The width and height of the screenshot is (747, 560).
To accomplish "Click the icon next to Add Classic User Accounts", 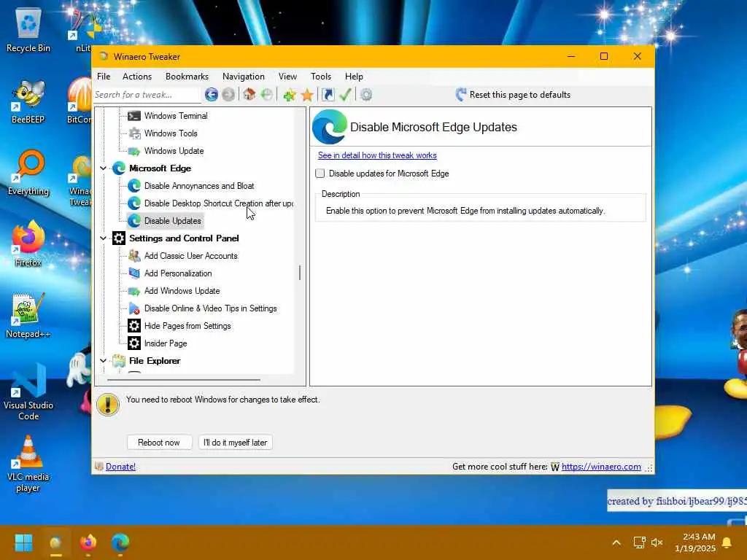I will (x=134, y=256).
